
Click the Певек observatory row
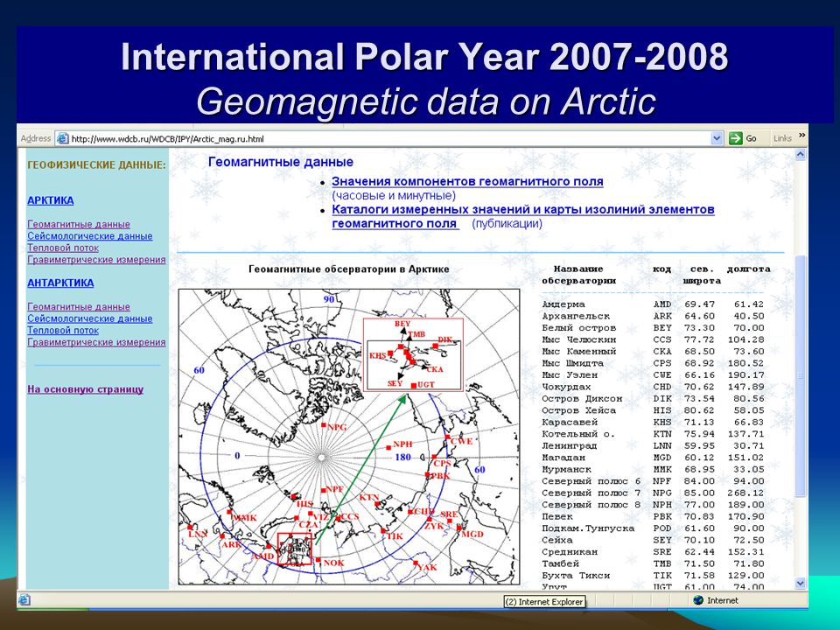[653, 516]
